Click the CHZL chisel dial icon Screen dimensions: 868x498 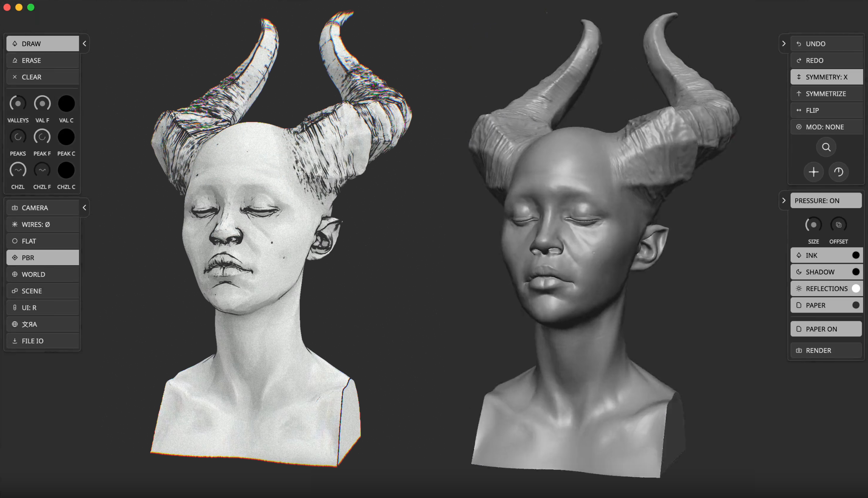(18, 170)
